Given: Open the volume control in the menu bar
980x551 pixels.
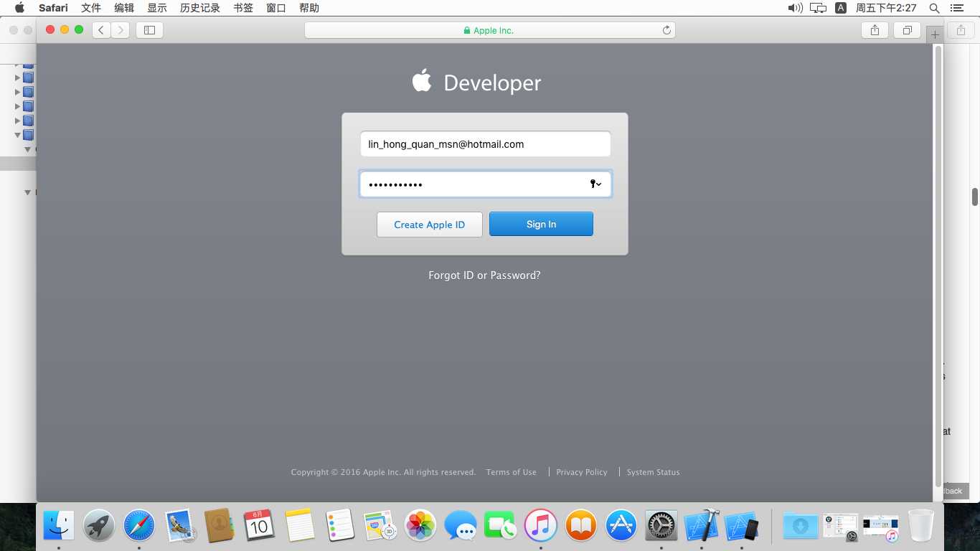Looking at the screenshot, I should (795, 8).
